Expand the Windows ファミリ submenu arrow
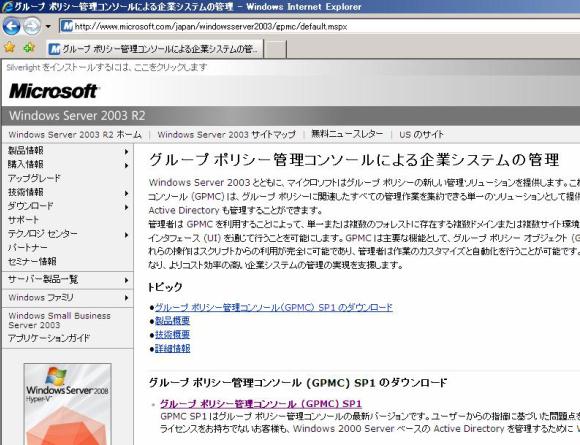 pos(127,298)
